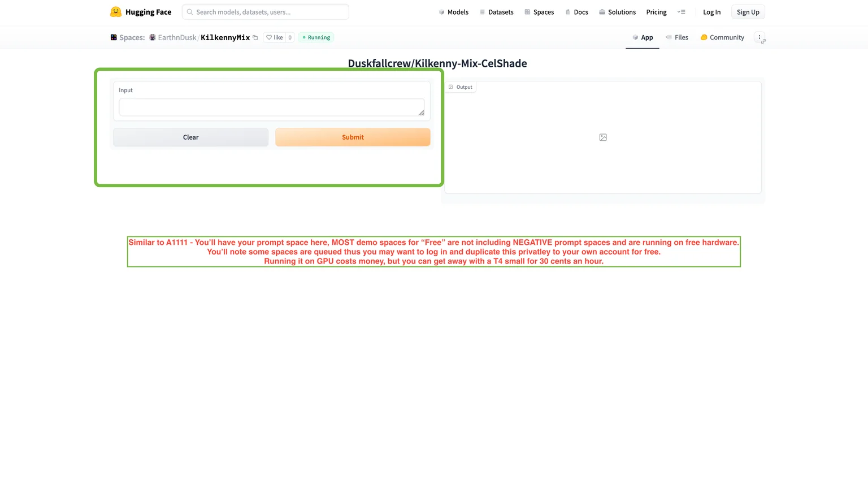Switch to the Files tab
The height and width of the screenshot is (504, 868).
click(x=677, y=37)
